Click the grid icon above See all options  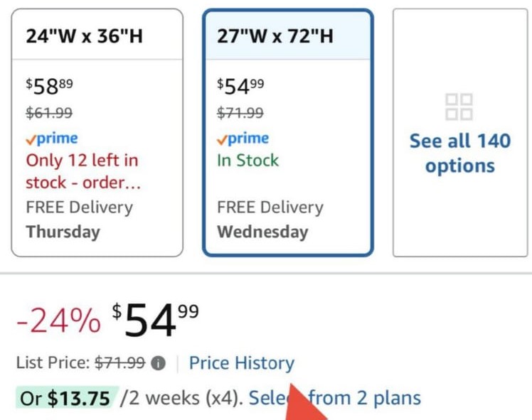click(x=459, y=107)
